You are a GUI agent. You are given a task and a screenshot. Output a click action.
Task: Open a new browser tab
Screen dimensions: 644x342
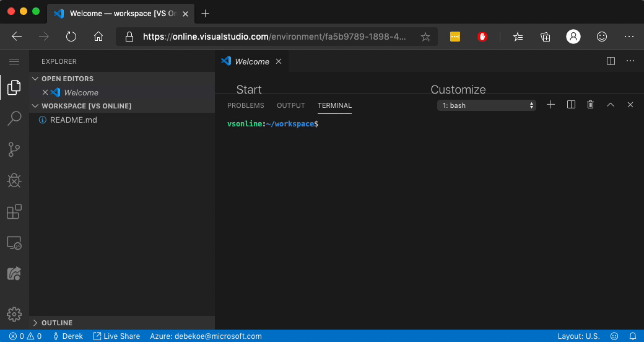click(x=206, y=14)
